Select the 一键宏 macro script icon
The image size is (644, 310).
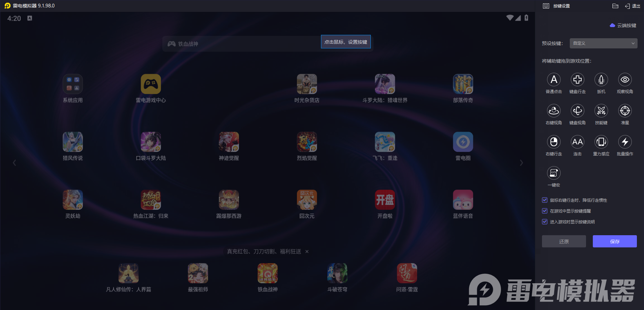pos(554,173)
